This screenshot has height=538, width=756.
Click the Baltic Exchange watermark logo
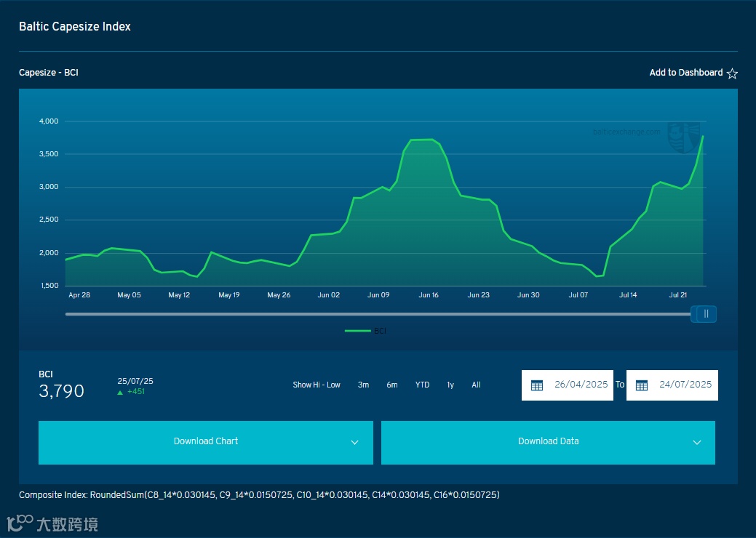click(683, 137)
